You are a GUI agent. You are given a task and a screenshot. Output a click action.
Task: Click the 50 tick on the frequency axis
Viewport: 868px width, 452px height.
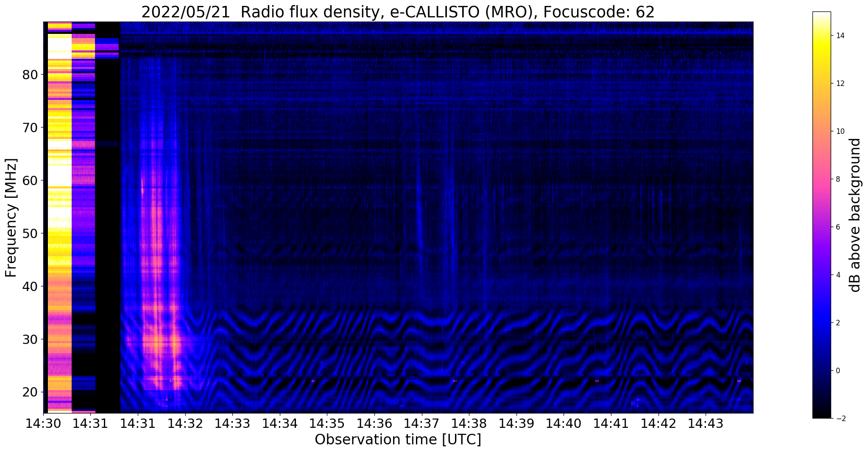(30, 233)
